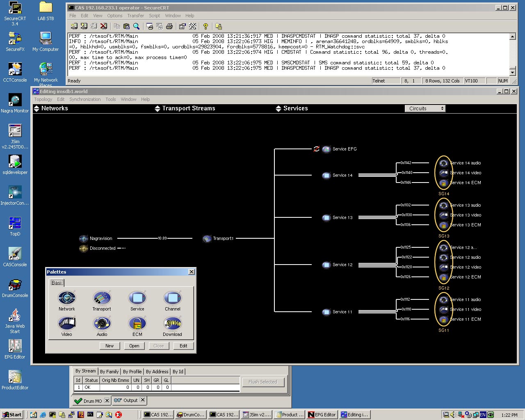This screenshot has width=525, height=420.
Task: Select the Network palette icon
Action: coord(67,298)
